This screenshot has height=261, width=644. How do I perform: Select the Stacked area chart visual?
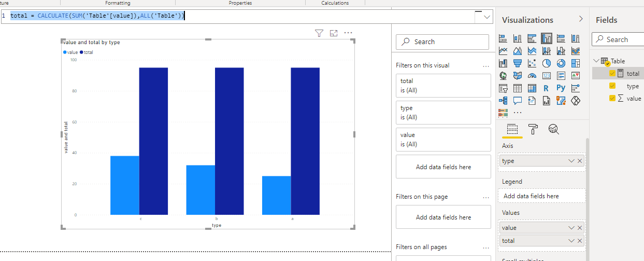(x=532, y=51)
